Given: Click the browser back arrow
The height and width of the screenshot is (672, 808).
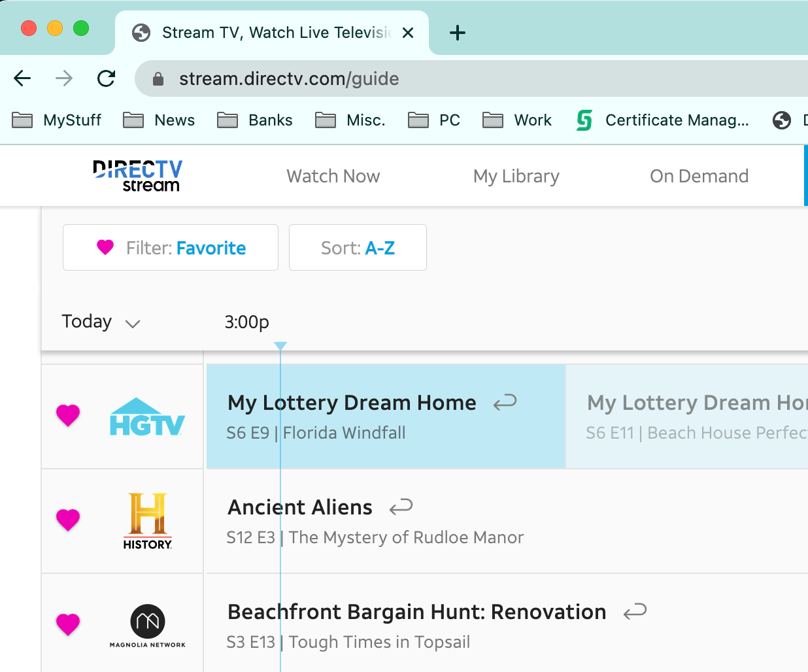Looking at the screenshot, I should point(22,78).
